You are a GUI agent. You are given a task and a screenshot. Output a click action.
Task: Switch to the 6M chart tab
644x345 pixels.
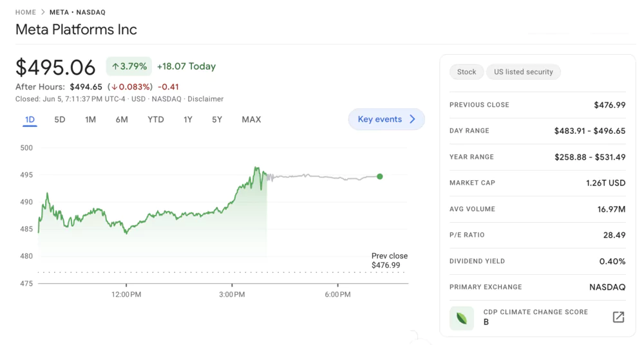(x=122, y=120)
